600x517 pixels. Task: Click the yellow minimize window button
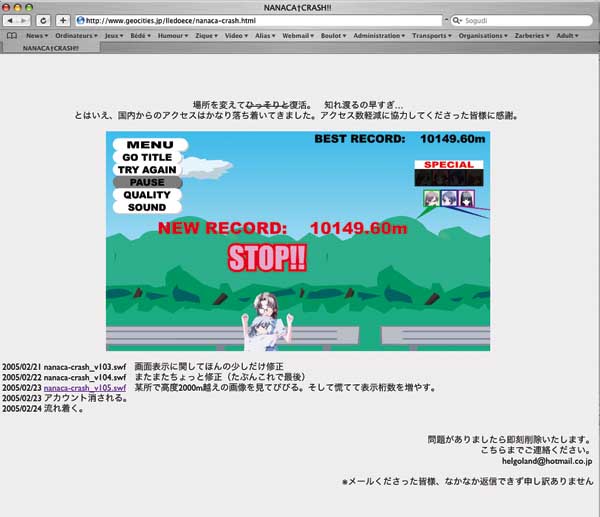pos(17,7)
